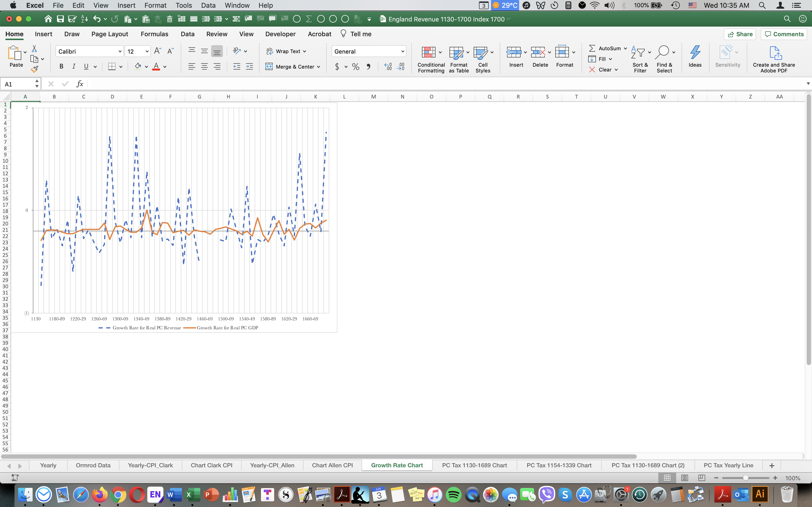Screen dimensions: 812x507
Task: Switch to the Ormrod Data sheet
Action: click(93, 465)
